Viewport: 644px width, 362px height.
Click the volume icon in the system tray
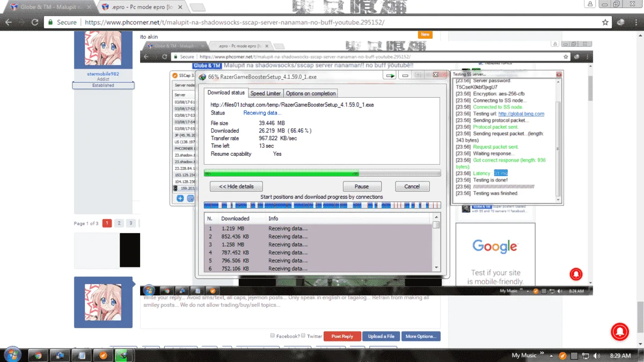coord(597,356)
